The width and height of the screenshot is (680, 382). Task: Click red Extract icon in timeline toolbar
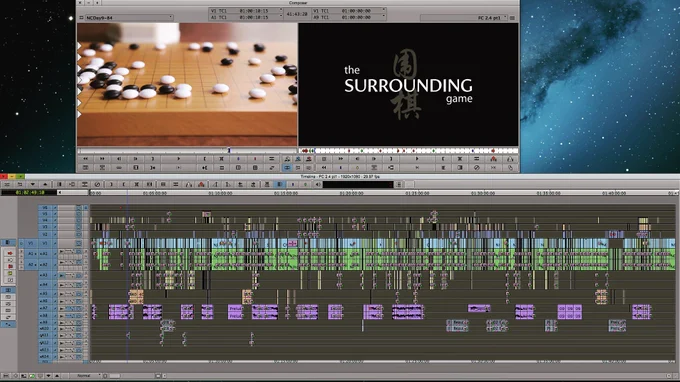[x=201, y=184]
